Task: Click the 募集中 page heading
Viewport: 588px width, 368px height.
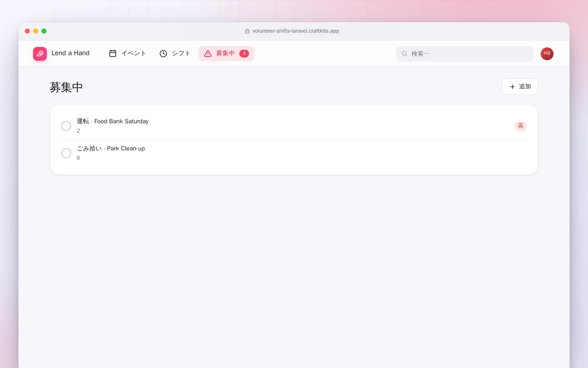Action: (x=66, y=87)
